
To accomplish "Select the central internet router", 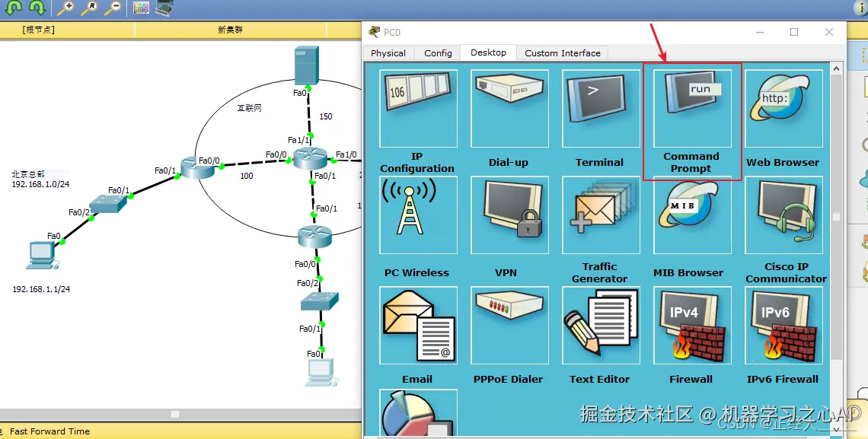I will [310, 158].
